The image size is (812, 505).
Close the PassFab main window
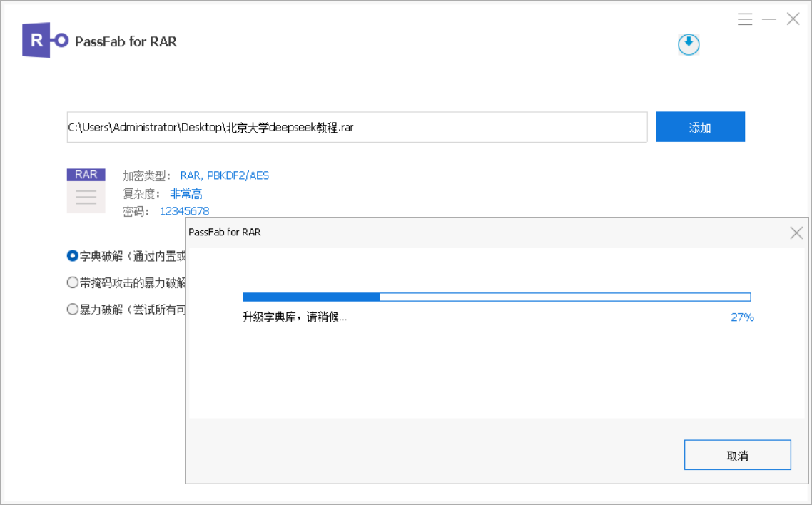pos(793,20)
